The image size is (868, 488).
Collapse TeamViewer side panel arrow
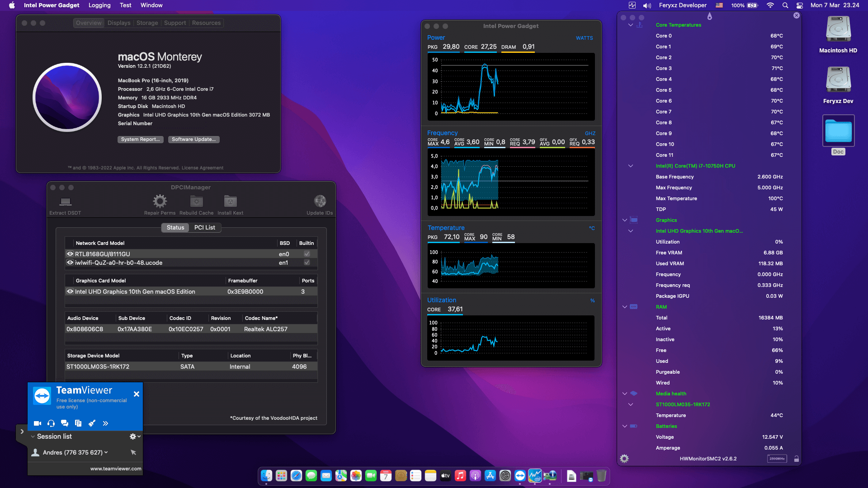click(x=22, y=432)
